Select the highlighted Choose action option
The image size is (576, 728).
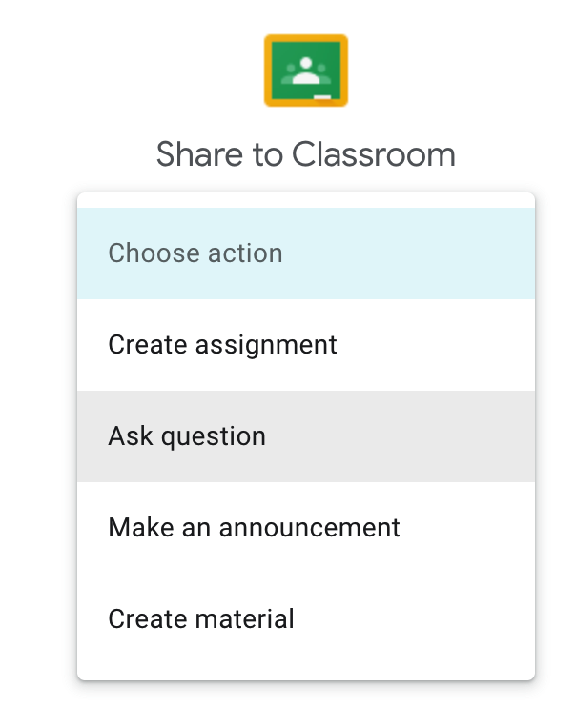point(306,253)
